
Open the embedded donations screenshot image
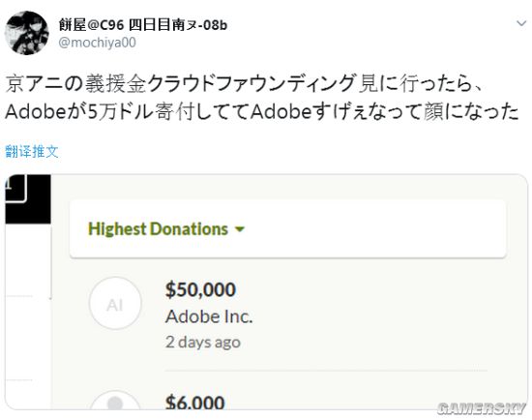coord(266,292)
